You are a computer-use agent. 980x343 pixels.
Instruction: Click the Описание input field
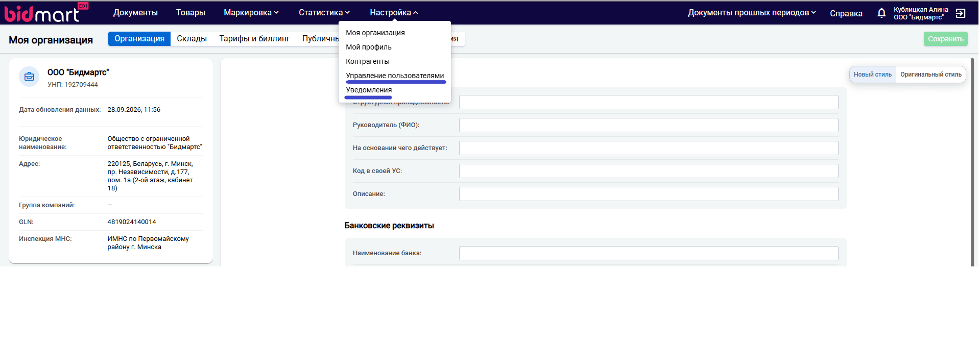(x=649, y=194)
